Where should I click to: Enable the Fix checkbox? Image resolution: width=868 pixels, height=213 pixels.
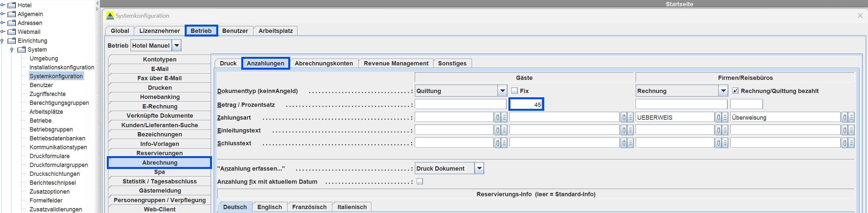(515, 91)
